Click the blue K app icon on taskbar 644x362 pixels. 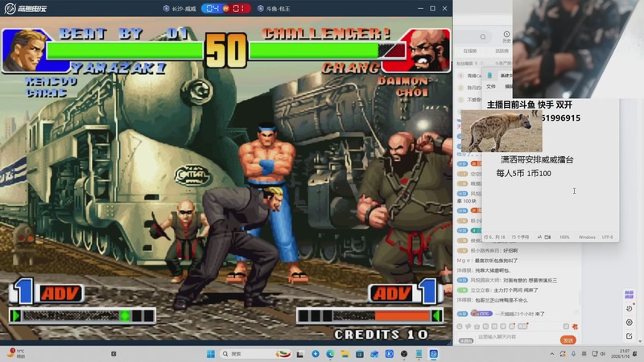point(390,354)
